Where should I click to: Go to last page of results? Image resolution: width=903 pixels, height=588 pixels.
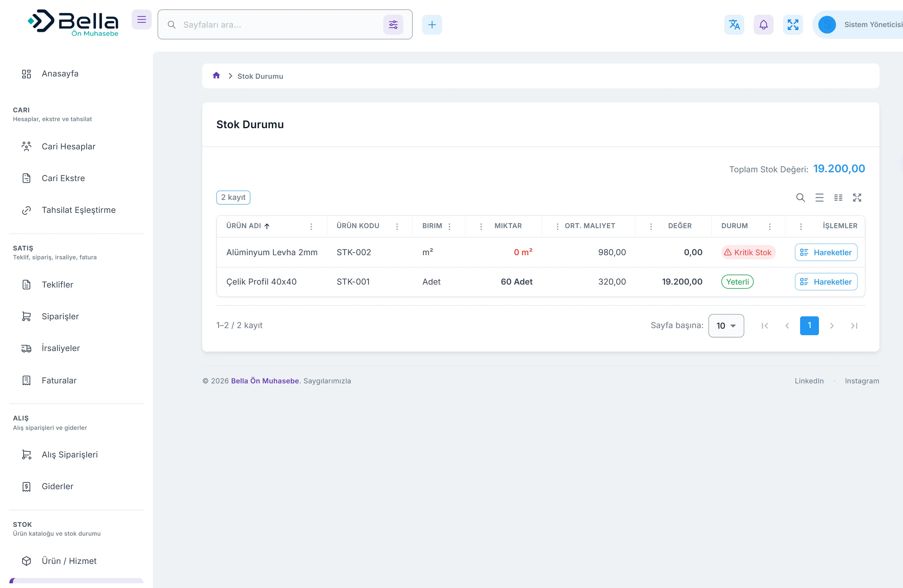coord(854,325)
